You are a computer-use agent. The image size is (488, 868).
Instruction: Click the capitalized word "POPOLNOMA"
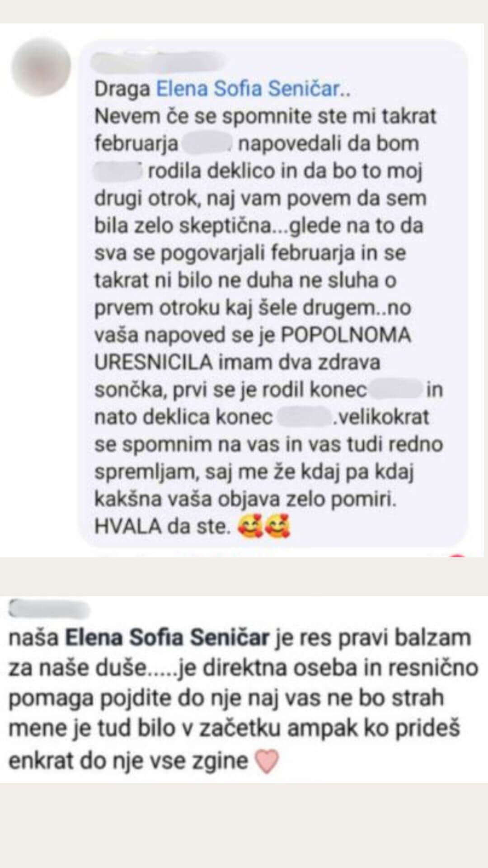346,335
